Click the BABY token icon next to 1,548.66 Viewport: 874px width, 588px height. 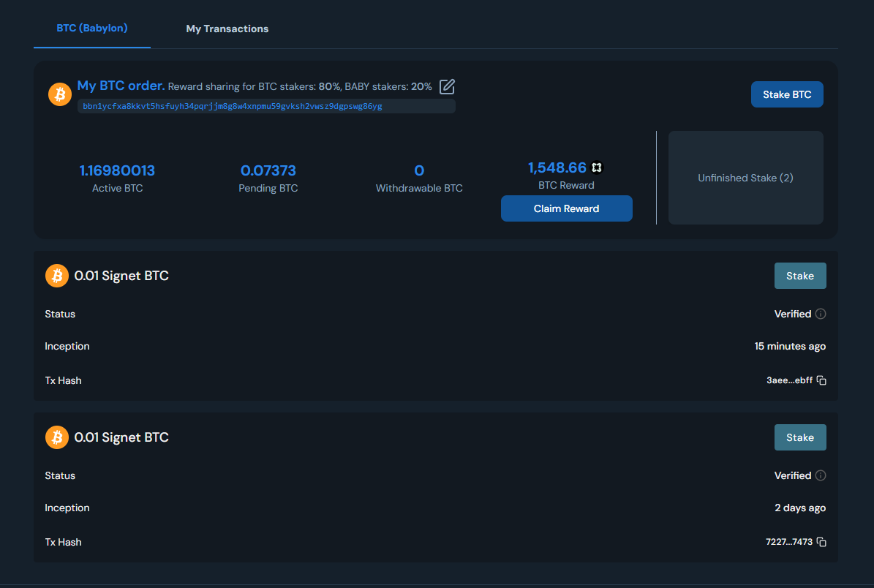[x=597, y=168]
